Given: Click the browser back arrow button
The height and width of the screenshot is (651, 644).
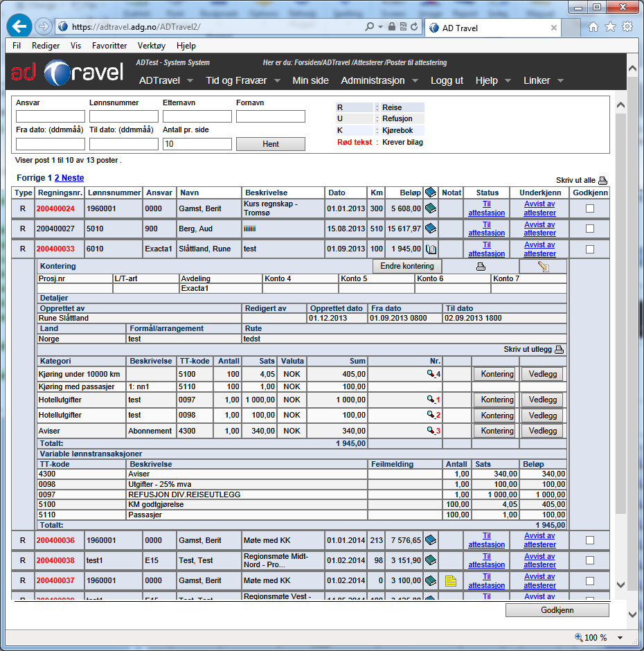Looking at the screenshot, I should [x=20, y=26].
